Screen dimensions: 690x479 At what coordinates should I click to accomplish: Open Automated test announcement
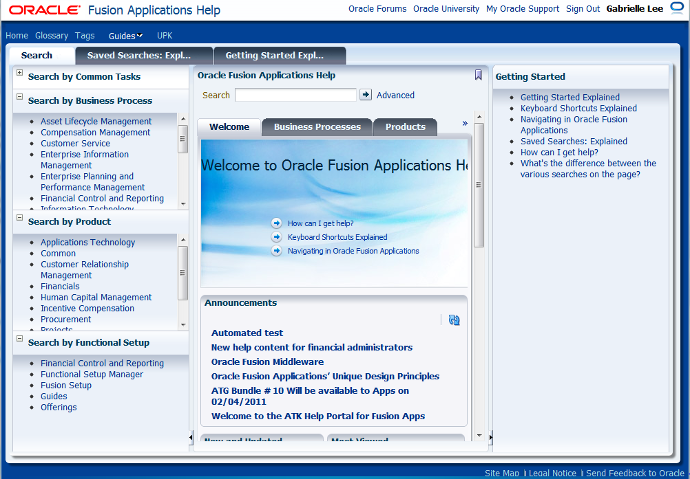tap(247, 333)
